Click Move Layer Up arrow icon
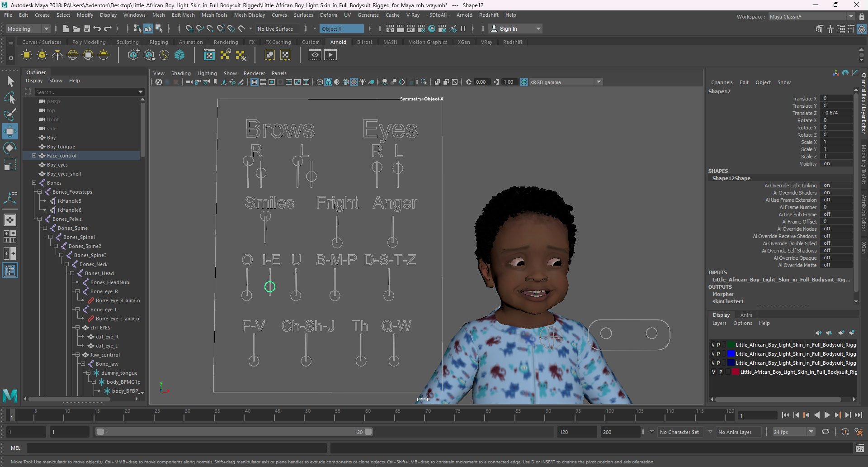Image resolution: width=868 pixels, height=467 pixels. click(x=818, y=333)
